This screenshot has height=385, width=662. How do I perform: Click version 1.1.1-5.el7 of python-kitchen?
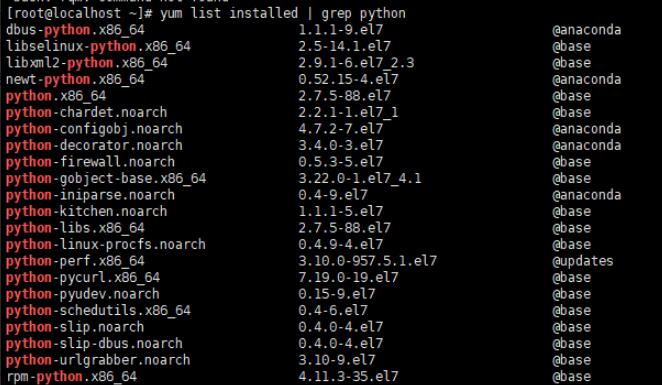341,211
